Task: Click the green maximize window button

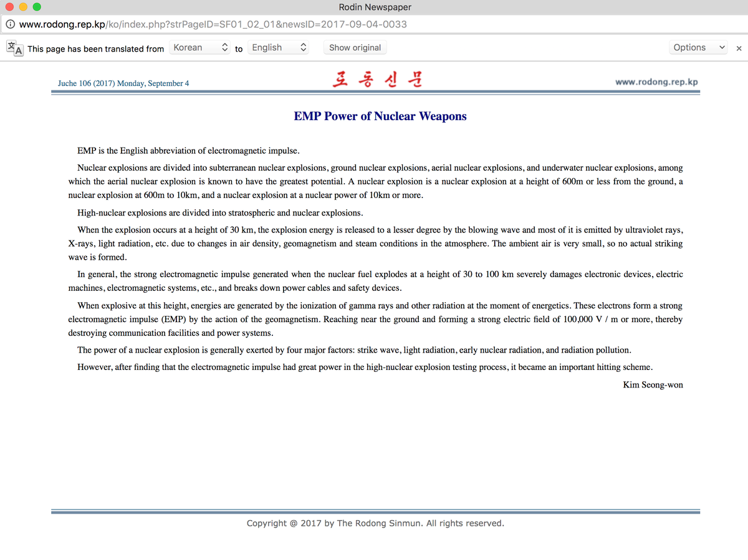Action: coord(37,7)
